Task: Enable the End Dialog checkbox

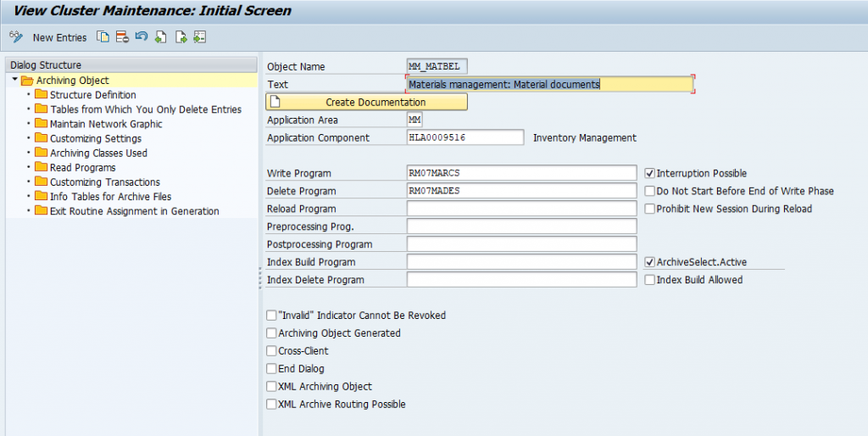Action: [x=271, y=368]
